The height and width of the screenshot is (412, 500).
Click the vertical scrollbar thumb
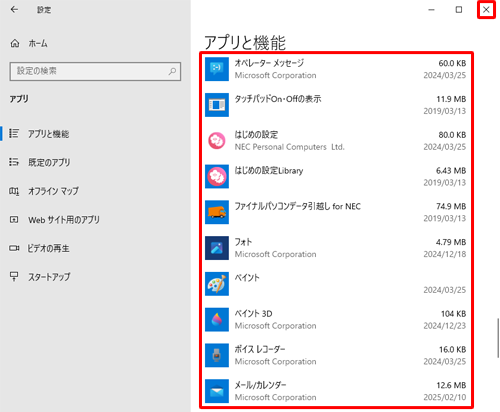[x=498, y=338]
